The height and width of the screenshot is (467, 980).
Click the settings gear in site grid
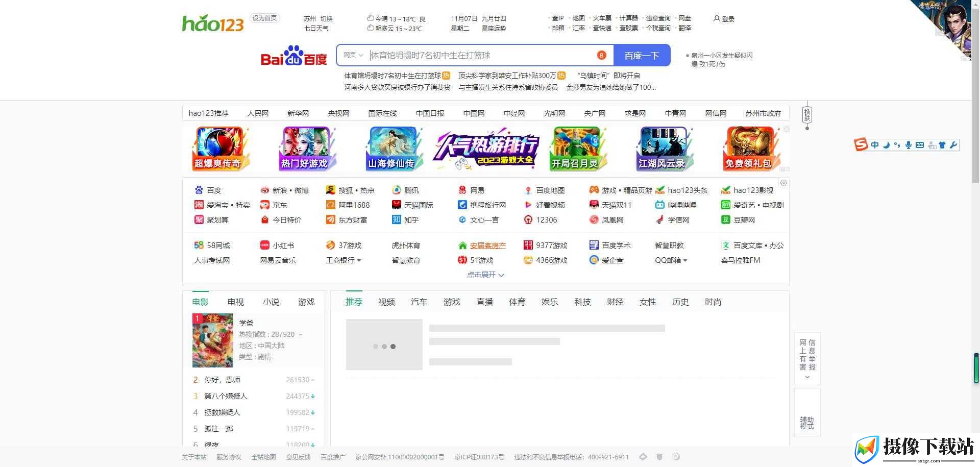(783, 183)
